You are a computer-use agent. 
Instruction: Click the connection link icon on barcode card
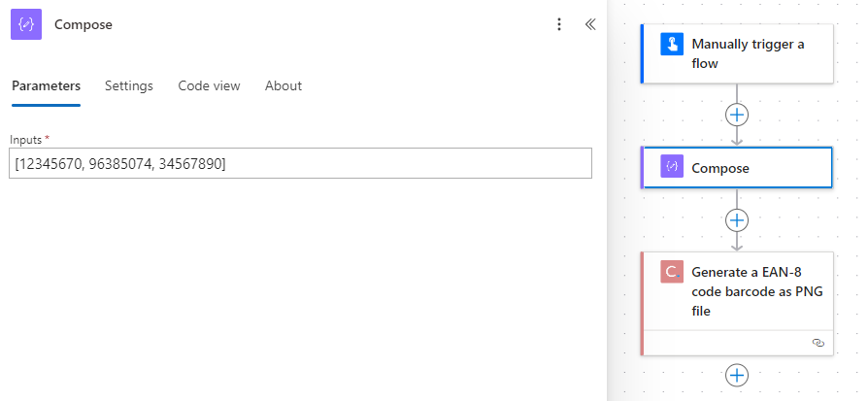tap(818, 343)
